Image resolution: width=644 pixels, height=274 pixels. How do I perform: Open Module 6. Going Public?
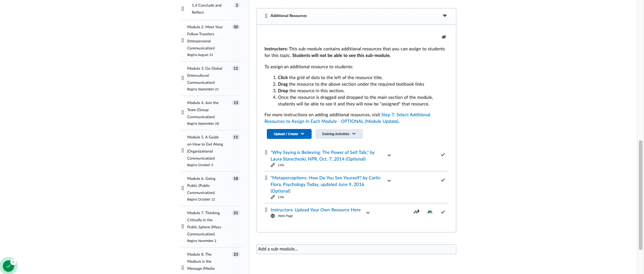point(201,185)
